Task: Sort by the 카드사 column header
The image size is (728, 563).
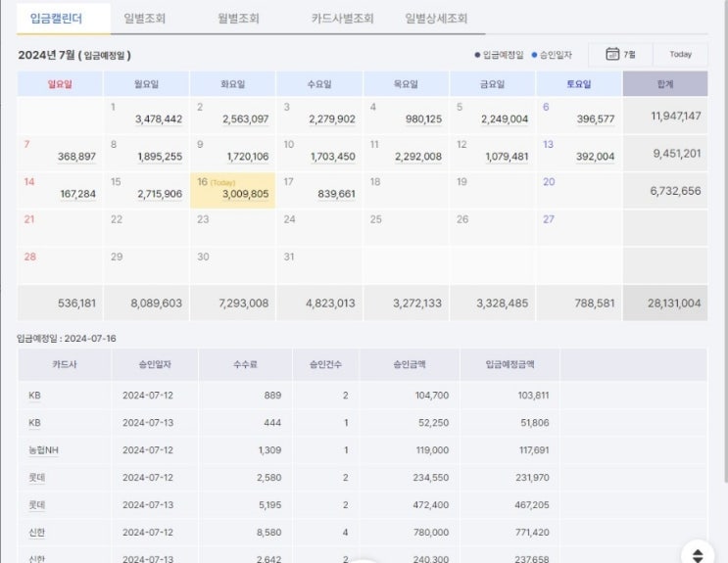Action: (x=68, y=364)
